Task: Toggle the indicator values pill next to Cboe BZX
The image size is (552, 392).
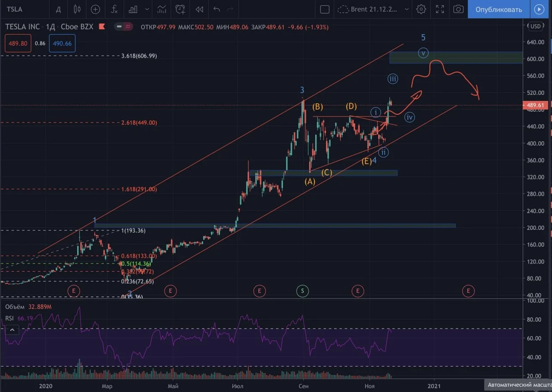Action: click(123, 27)
